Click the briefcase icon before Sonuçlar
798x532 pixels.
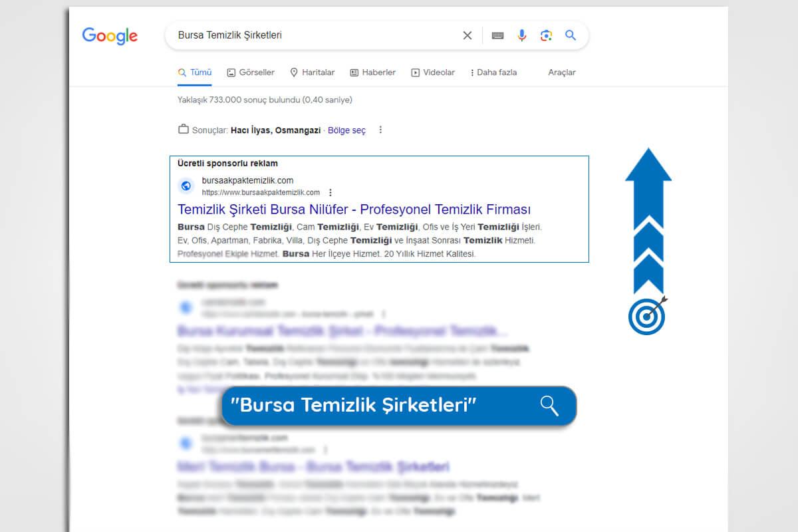[184, 129]
